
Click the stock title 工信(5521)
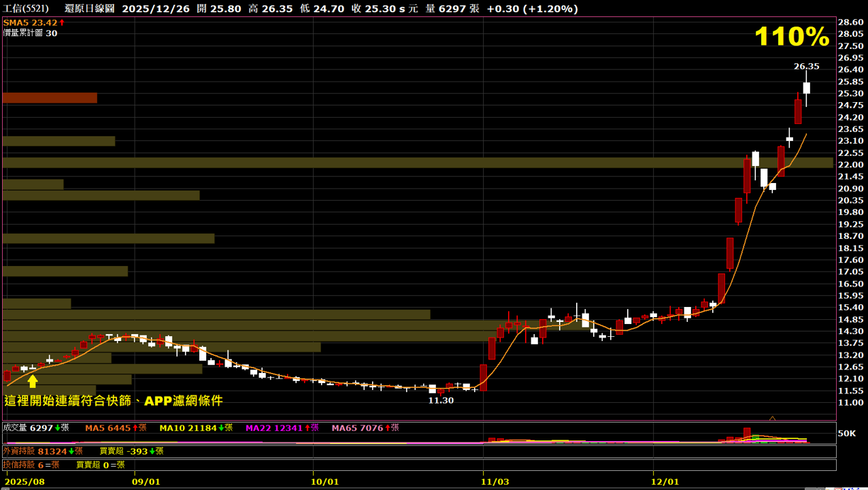click(26, 9)
